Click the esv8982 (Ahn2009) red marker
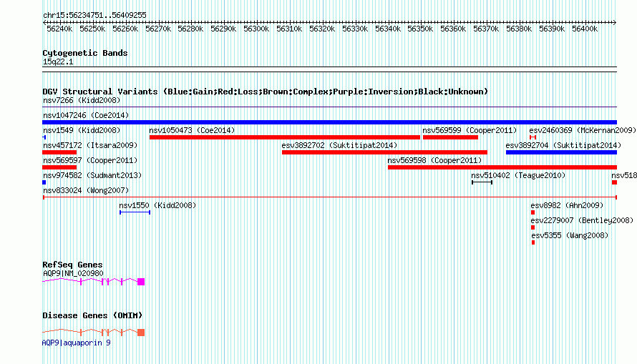 (x=533, y=212)
